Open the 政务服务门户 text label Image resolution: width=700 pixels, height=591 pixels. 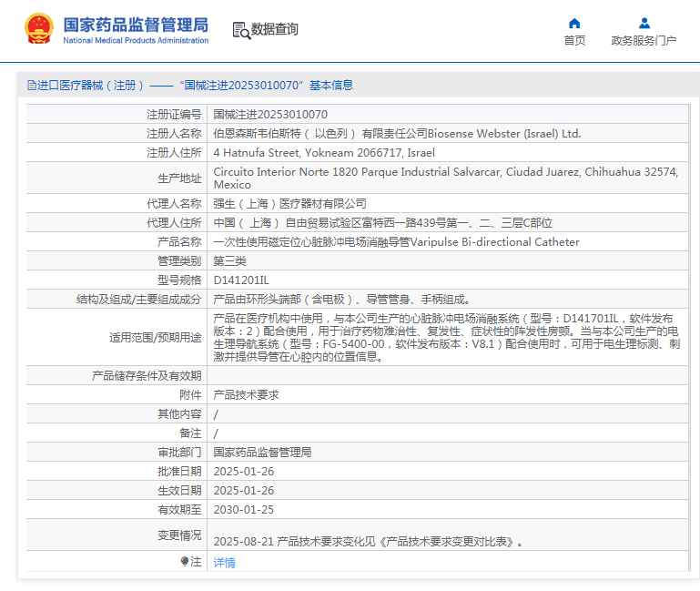pos(644,41)
